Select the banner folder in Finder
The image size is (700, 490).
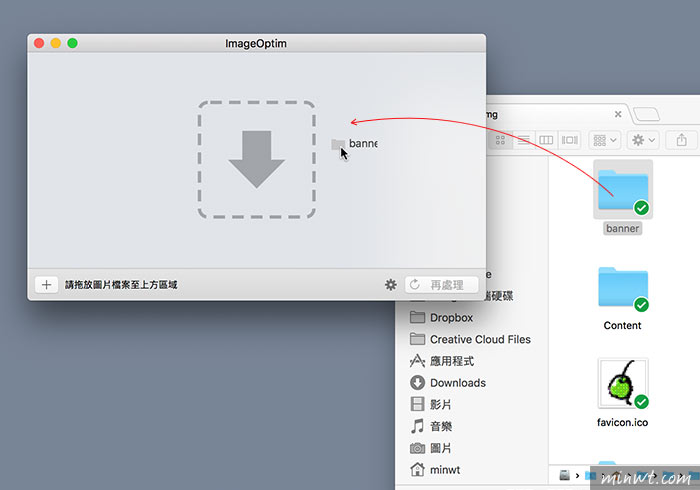click(x=623, y=190)
